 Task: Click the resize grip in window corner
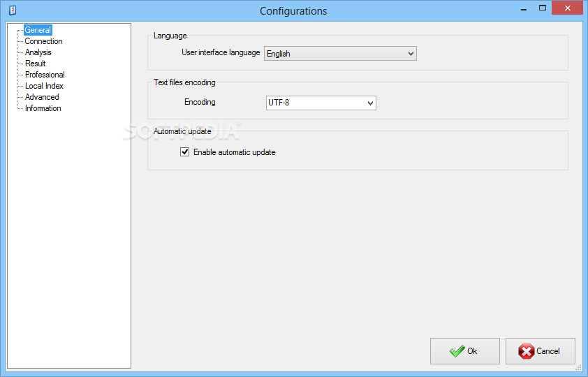point(579,368)
